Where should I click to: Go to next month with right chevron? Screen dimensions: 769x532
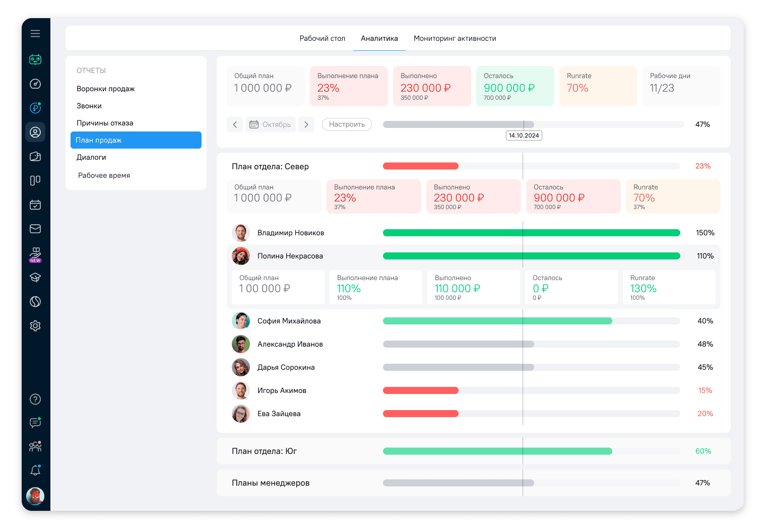pyautogui.click(x=306, y=124)
